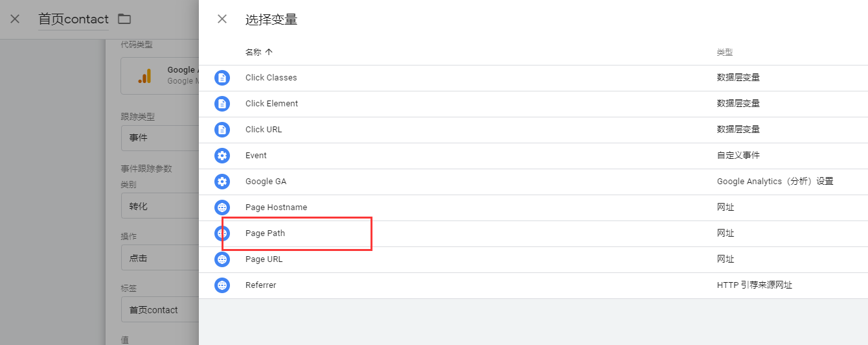Click the Click Element data layer icon

222,104
